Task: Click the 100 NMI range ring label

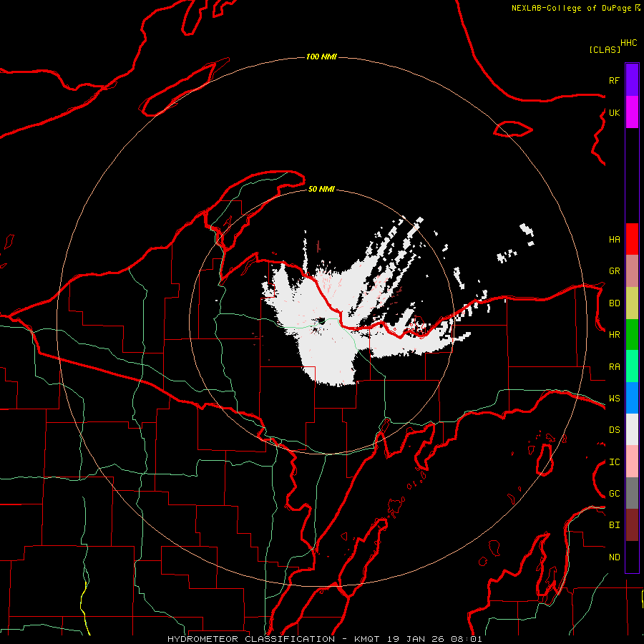Action: point(321,57)
